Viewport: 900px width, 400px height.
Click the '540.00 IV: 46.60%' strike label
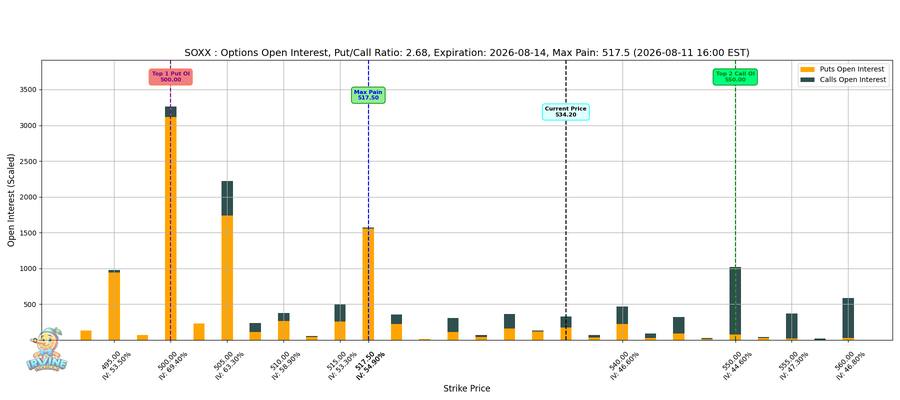tap(624, 364)
